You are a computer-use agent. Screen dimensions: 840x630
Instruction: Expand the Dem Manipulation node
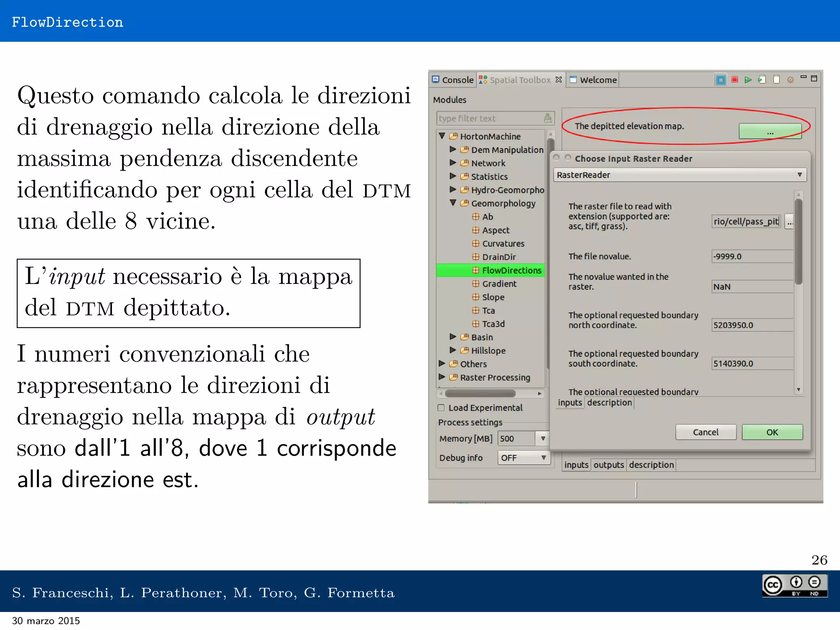pyautogui.click(x=453, y=149)
